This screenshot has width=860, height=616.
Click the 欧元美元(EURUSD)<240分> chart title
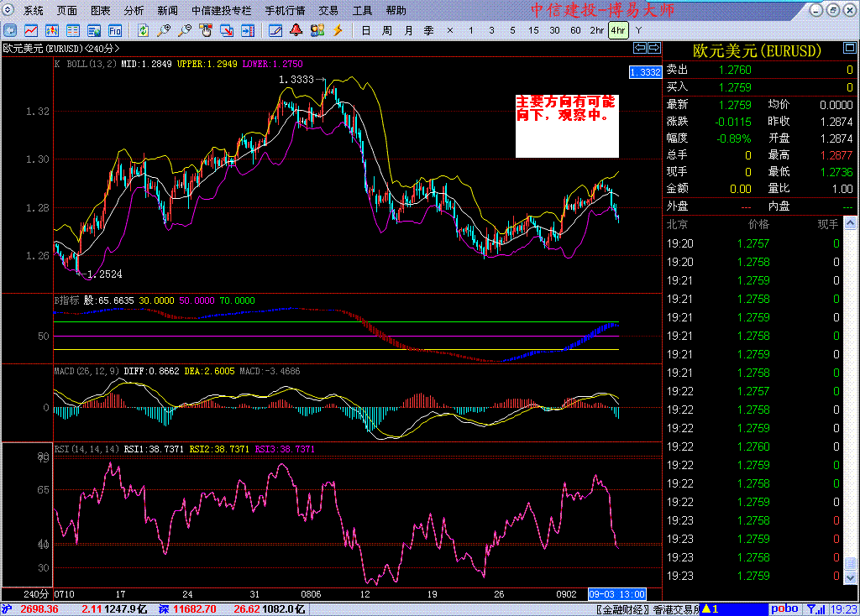61,48
